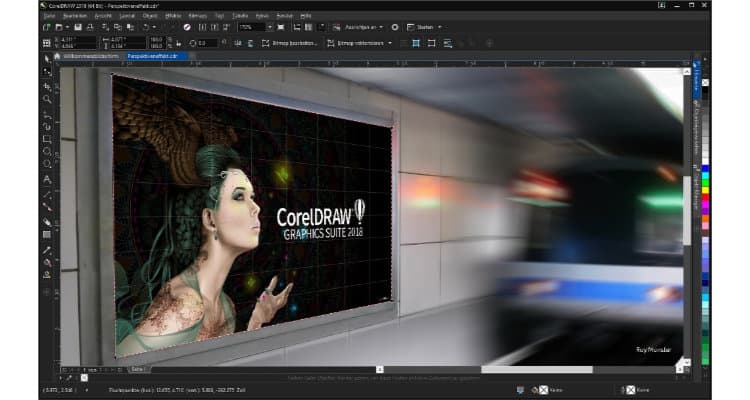This screenshot has width=750, height=400.
Task: Open the Datei menu
Action: 49,16
